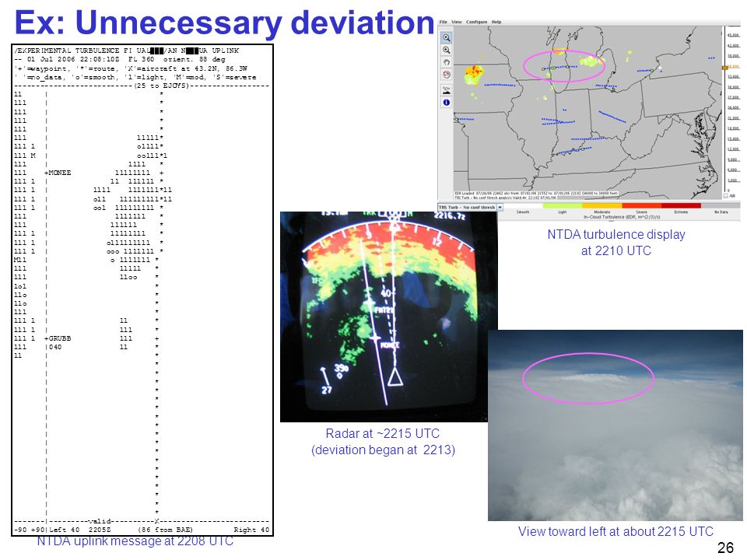The width and height of the screenshot is (747, 560).
Task: Click the TRS Turb dropdown arrow
Action: 500,207
